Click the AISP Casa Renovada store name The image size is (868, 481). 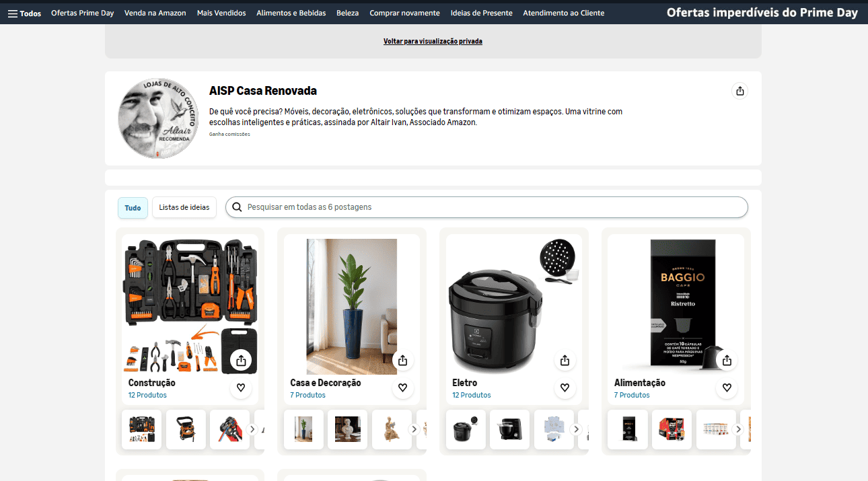[x=263, y=91]
